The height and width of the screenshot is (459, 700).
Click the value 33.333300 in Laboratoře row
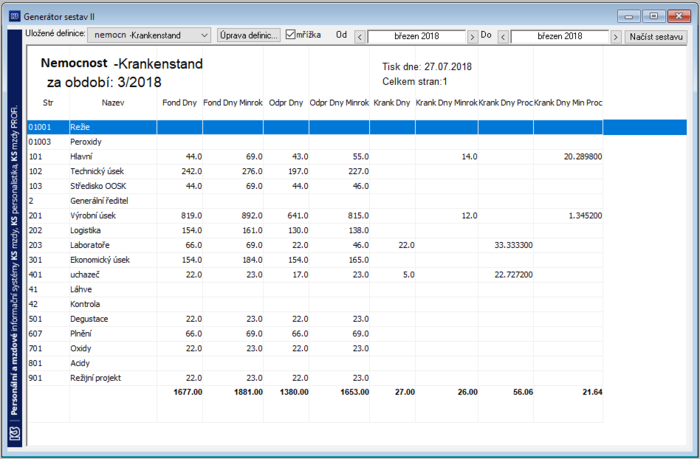coord(513,245)
